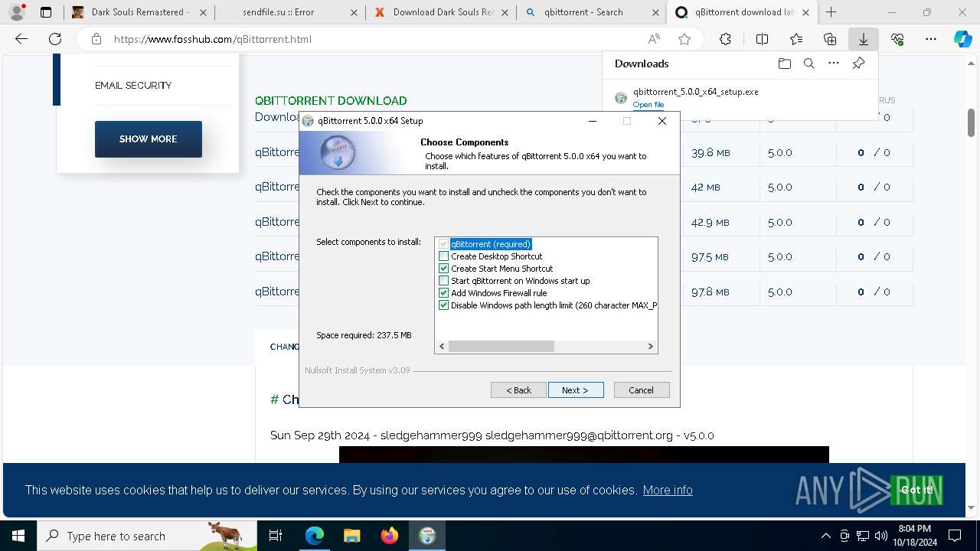
Task: Search downloads with magnifier icon
Action: pyautogui.click(x=808, y=64)
